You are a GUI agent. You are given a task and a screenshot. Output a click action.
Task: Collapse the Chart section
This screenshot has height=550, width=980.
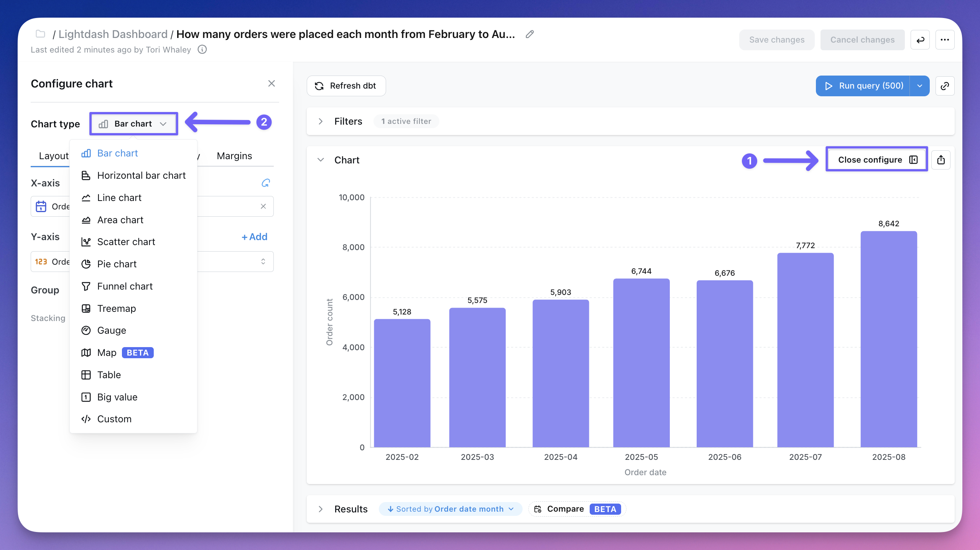tap(321, 160)
